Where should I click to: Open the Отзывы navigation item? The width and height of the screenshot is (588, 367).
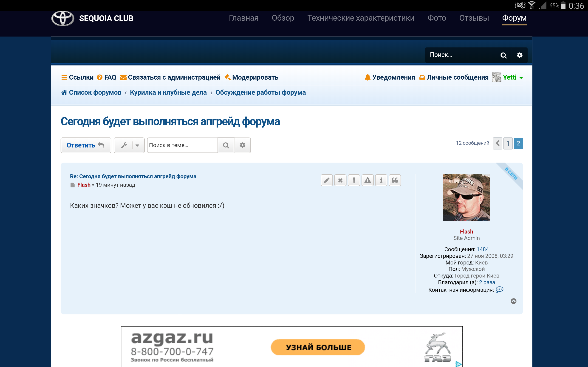[474, 18]
